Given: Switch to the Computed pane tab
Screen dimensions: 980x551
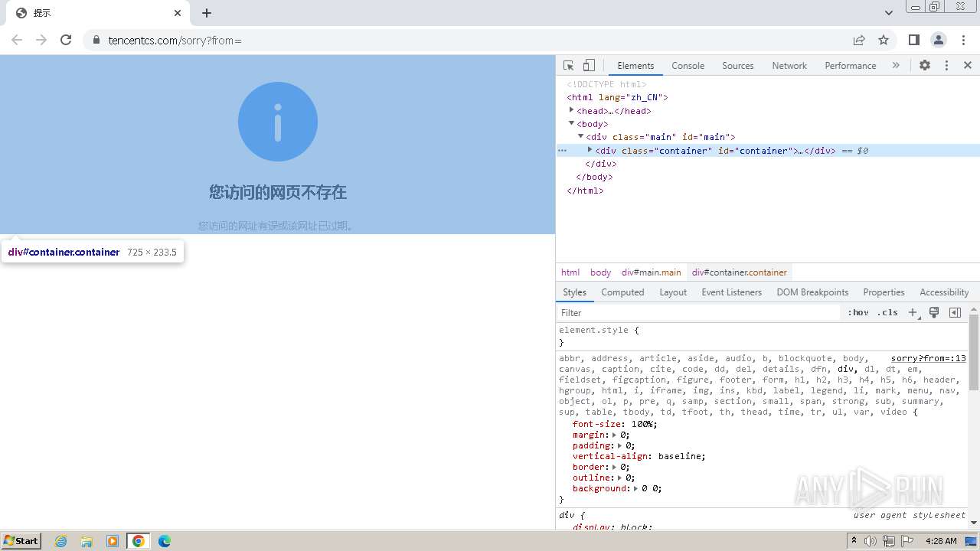Looking at the screenshot, I should coord(622,292).
